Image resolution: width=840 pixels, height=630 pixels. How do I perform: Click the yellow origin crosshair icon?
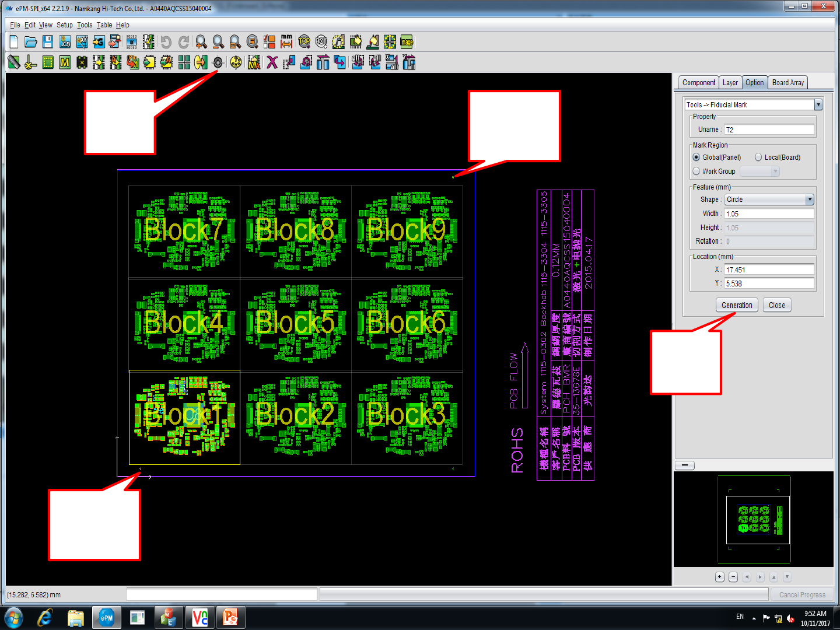pos(31,62)
